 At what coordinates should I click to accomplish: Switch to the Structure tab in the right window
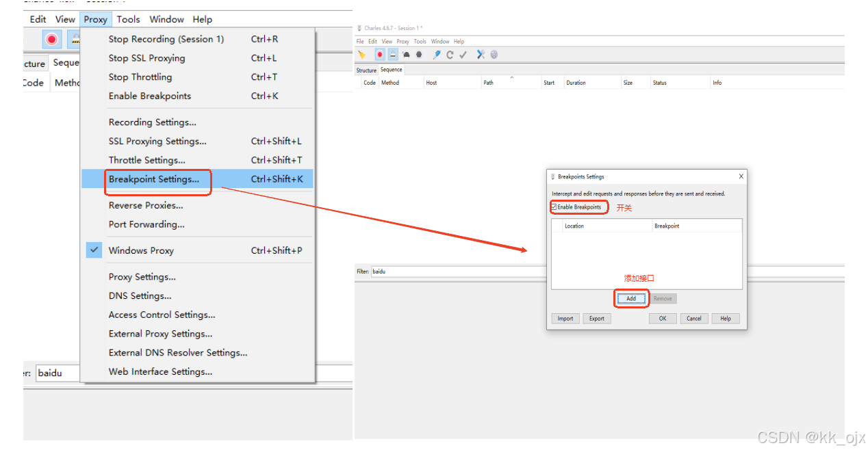(366, 70)
